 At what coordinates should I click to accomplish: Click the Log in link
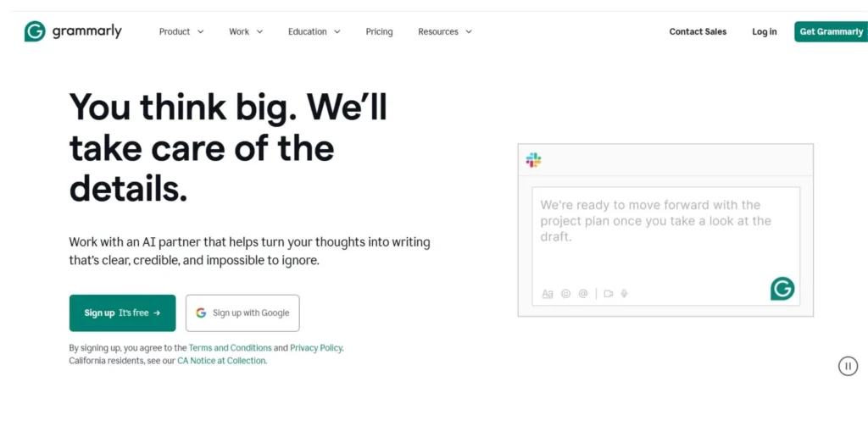click(x=764, y=31)
